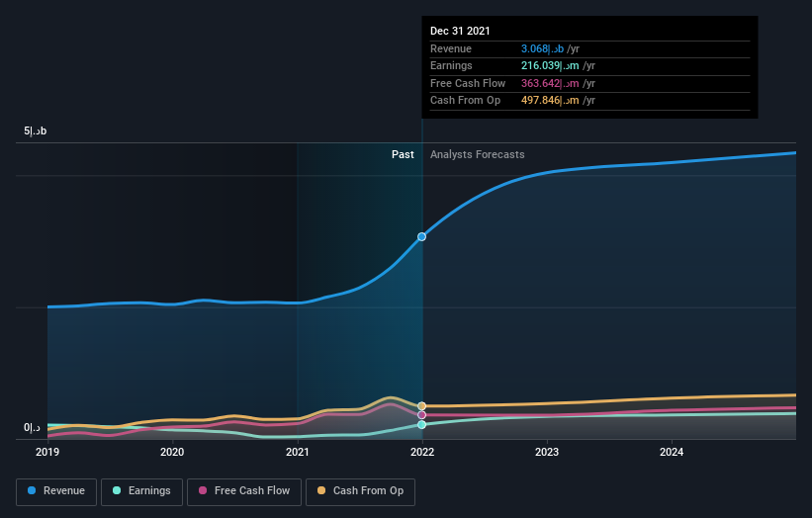The width and height of the screenshot is (812, 518).
Task: Click the zero y-axis label
Action: pos(32,427)
